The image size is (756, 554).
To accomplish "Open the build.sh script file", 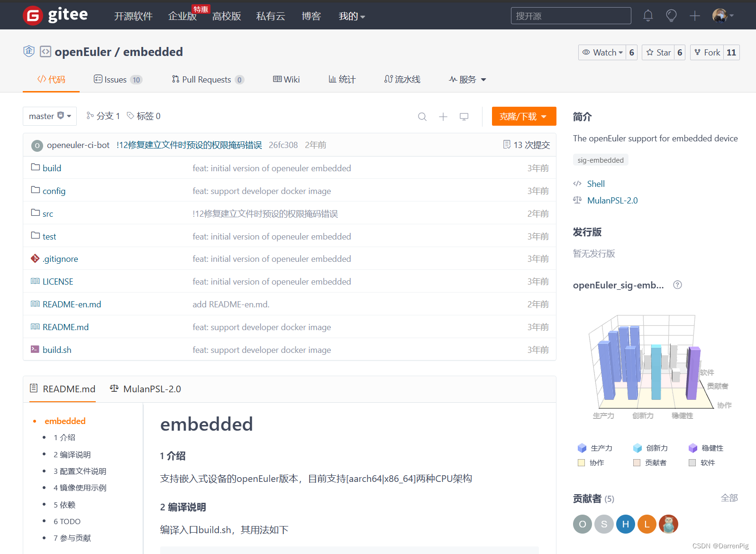I will [x=57, y=350].
